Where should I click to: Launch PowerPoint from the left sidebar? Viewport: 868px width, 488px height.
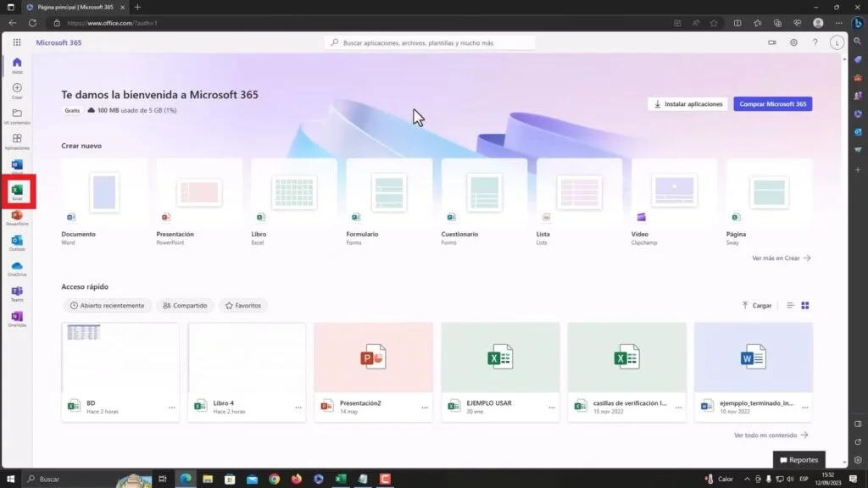17,218
